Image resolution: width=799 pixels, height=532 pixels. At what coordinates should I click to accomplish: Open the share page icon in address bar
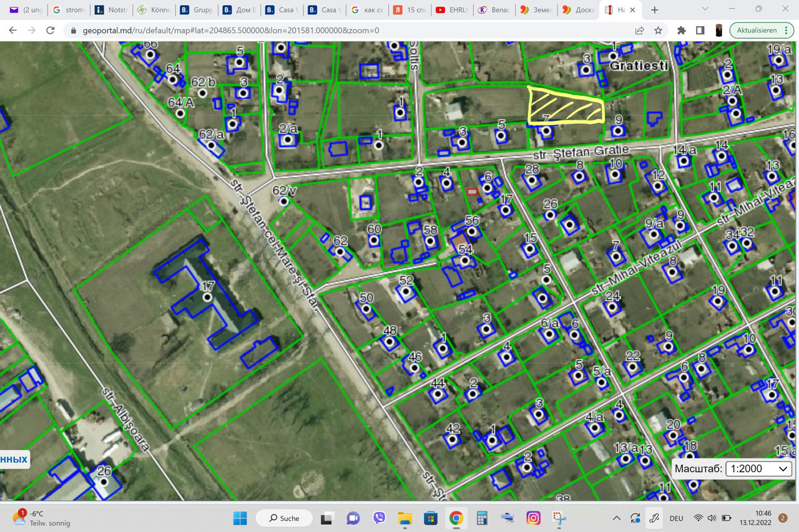pos(640,31)
